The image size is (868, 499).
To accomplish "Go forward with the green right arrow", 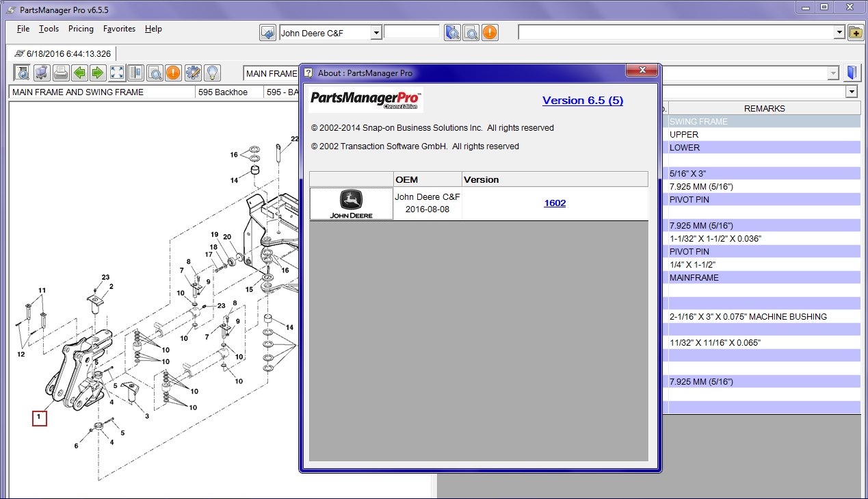I will pyautogui.click(x=98, y=73).
